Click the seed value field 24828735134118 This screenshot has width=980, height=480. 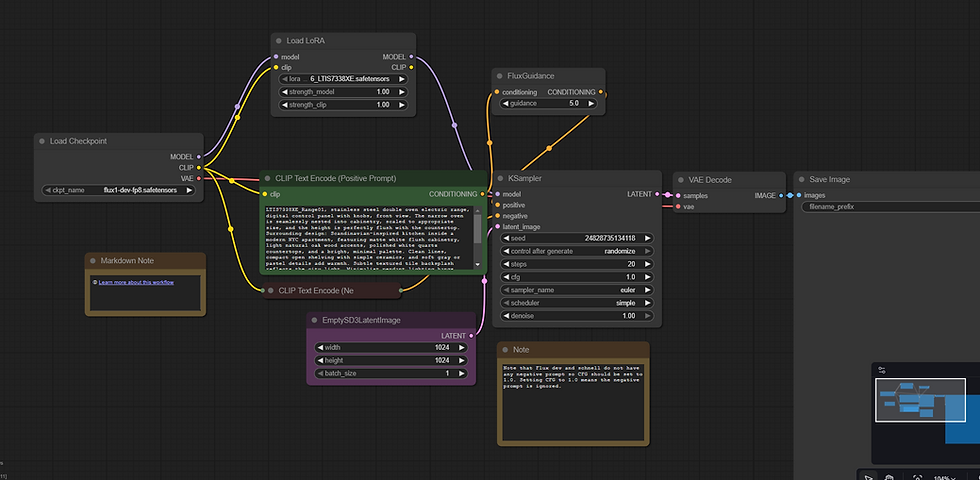576,238
